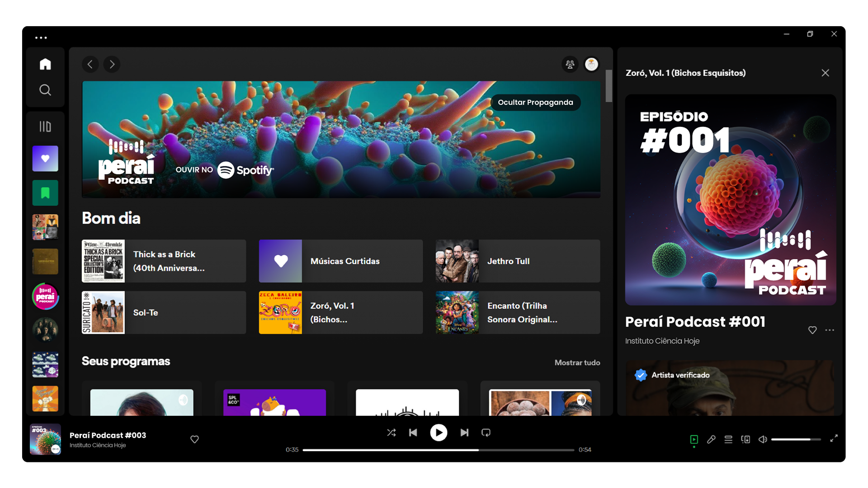Screen dimensions: 868x488
Task: Click the playback progress bar
Action: pyautogui.click(x=438, y=450)
